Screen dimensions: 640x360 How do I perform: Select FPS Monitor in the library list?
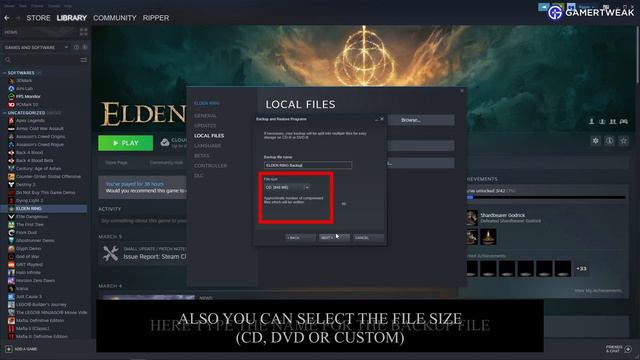28,96
